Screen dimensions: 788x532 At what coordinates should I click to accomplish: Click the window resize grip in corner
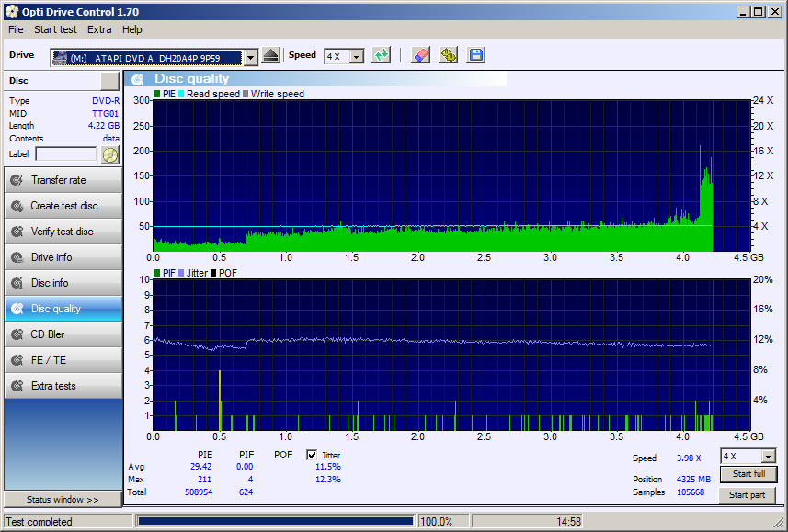(x=779, y=523)
